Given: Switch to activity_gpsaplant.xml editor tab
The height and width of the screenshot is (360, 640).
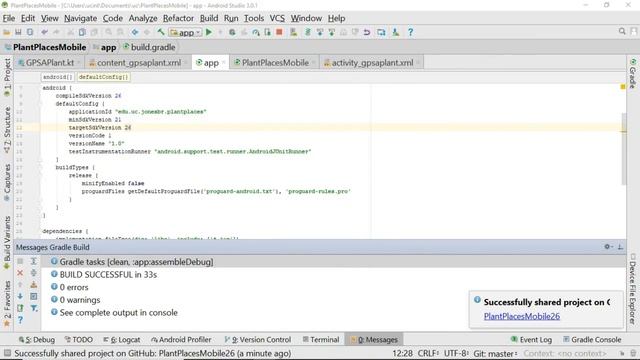Looking at the screenshot, I should pos(372,62).
